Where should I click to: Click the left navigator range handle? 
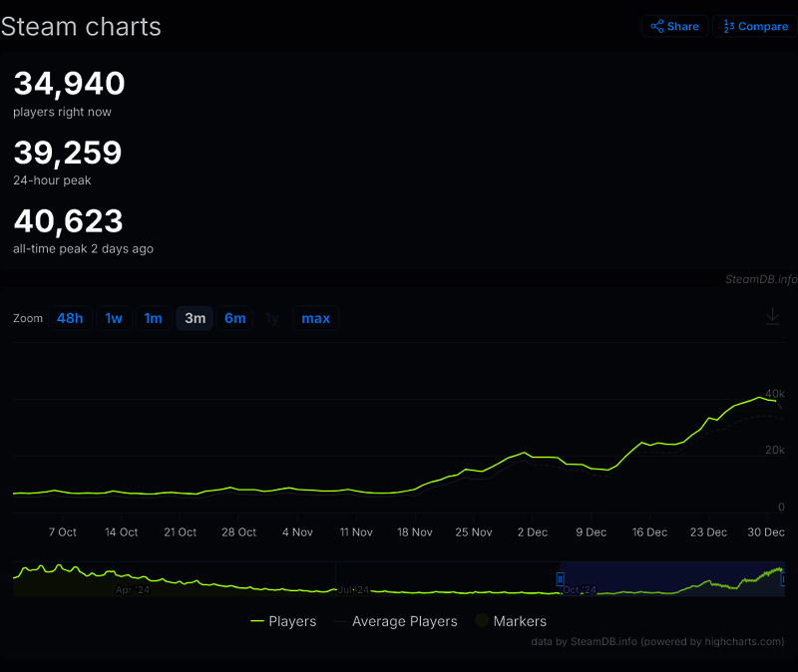(560, 578)
